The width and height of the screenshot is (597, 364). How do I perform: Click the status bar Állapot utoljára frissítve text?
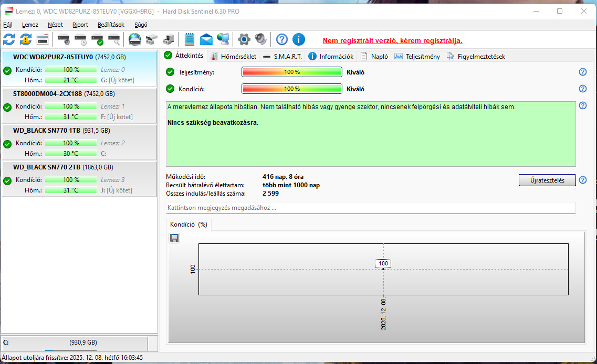click(x=72, y=358)
